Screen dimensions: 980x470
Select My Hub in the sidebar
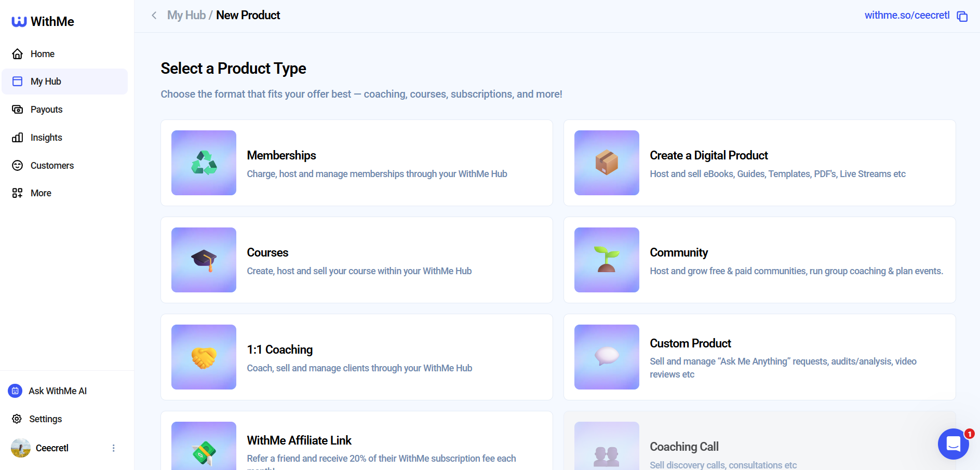pos(45,81)
